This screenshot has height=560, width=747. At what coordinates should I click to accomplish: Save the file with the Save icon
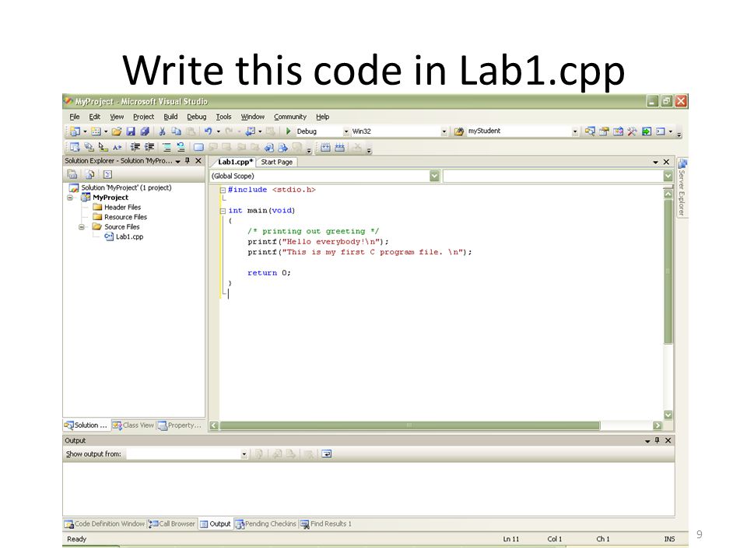pyautogui.click(x=131, y=131)
